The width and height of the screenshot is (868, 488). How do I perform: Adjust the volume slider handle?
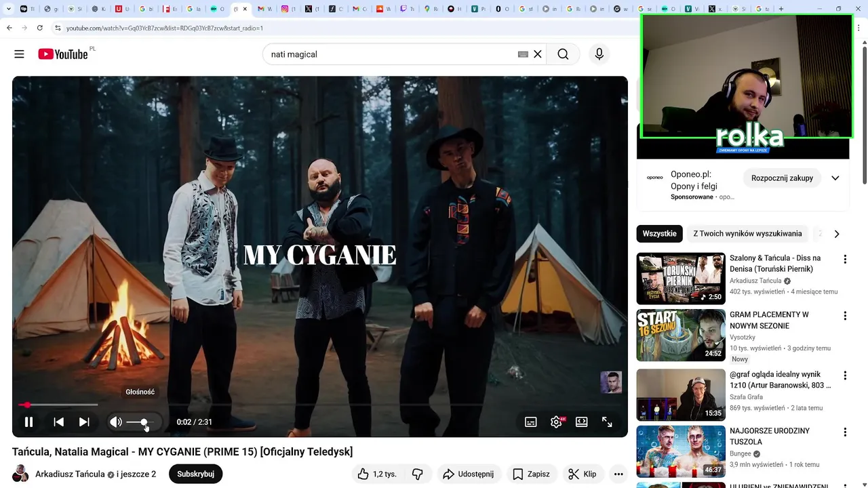(x=144, y=422)
